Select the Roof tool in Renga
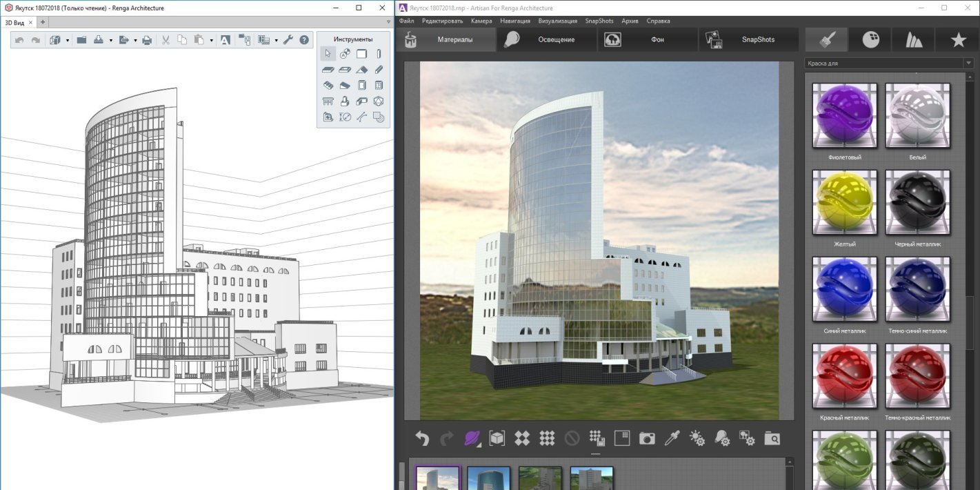The image size is (980, 490). pos(361,70)
